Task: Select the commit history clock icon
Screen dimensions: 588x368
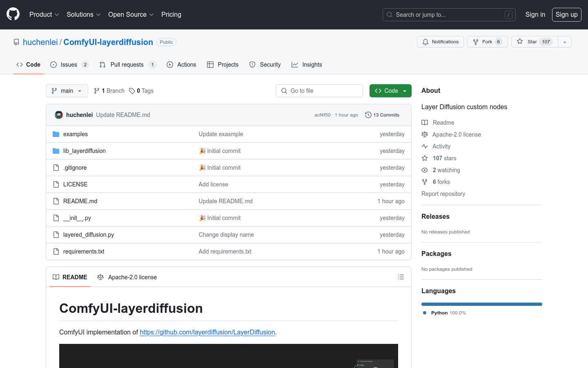Action: [x=368, y=115]
